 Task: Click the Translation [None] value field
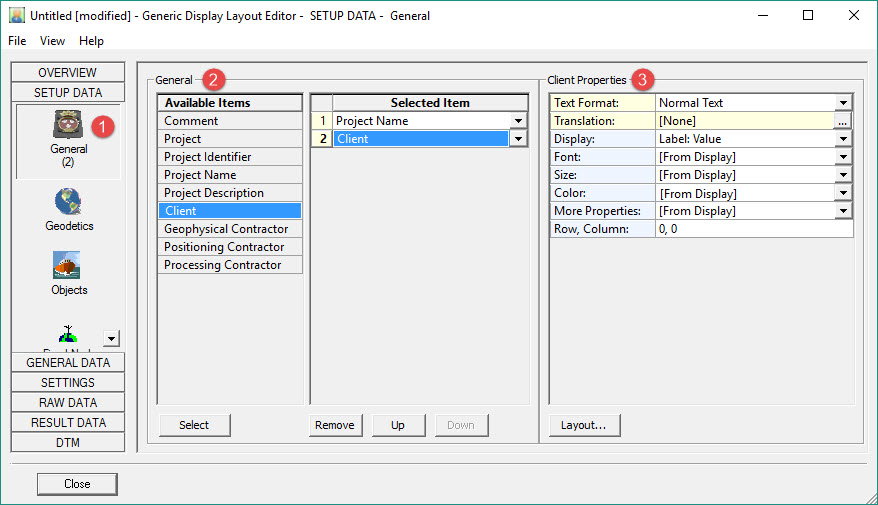pyautogui.click(x=745, y=121)
